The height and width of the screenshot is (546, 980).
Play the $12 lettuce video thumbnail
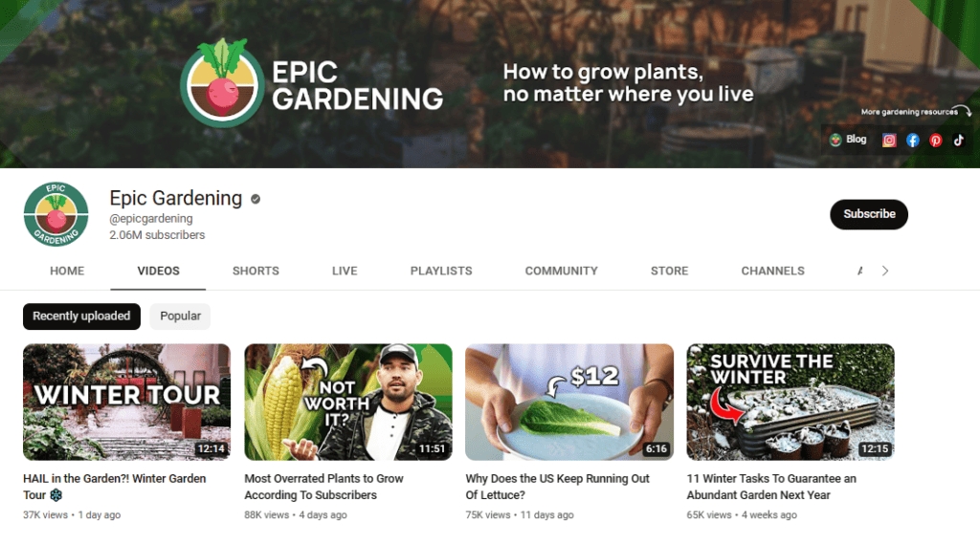pyautogui.click(x=569, y=402)
